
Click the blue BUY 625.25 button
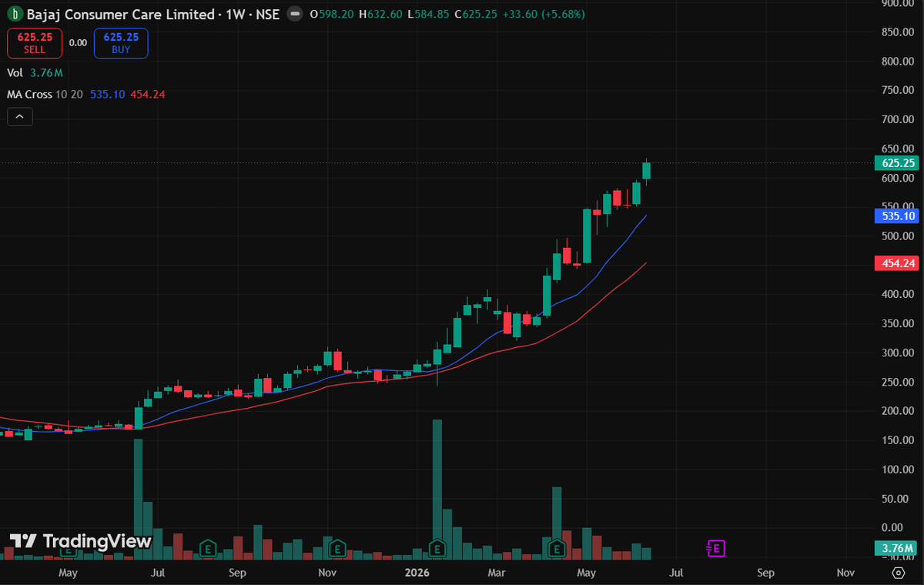[x=121, y=43]
